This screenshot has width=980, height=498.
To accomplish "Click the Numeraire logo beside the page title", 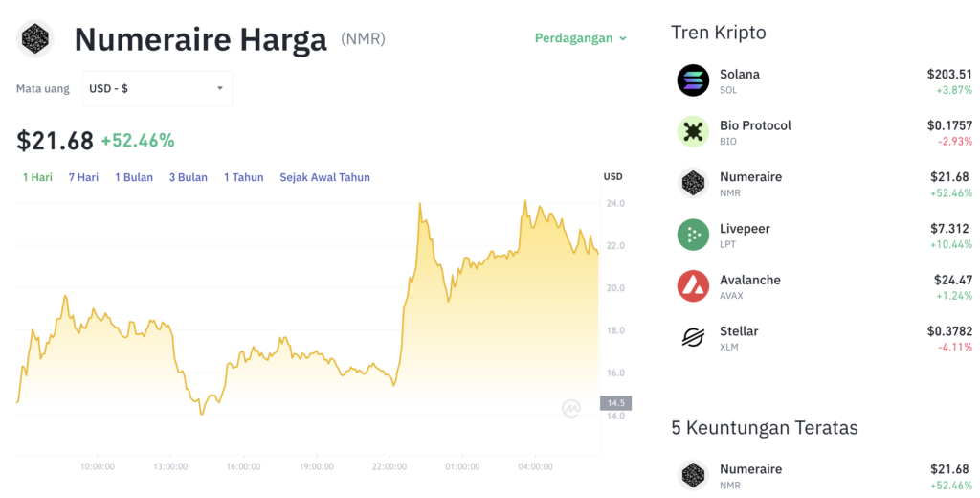I will tap(35, 39).
